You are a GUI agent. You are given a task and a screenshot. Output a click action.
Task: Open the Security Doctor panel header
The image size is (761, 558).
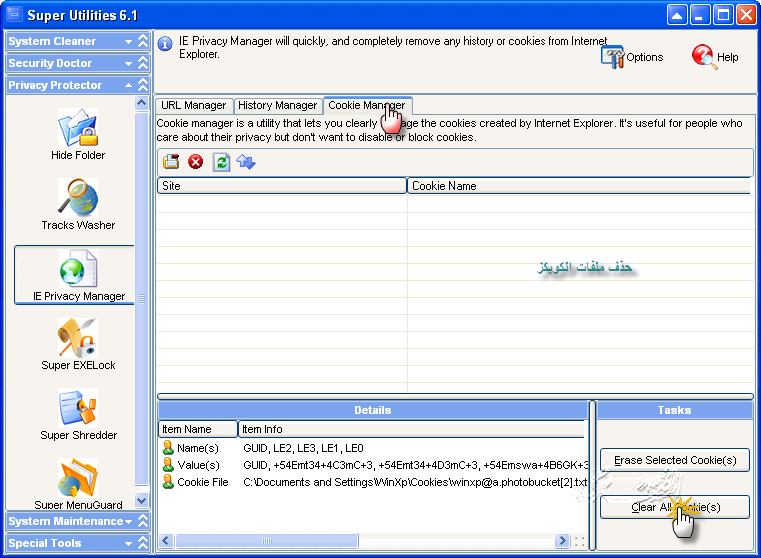[x=78, y=63]
